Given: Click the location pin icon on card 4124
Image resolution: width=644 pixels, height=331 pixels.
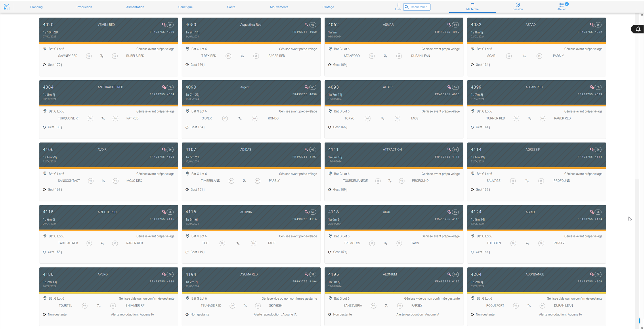Looking at the screenshot, I should pyautogui.click(x=473, y=236).
